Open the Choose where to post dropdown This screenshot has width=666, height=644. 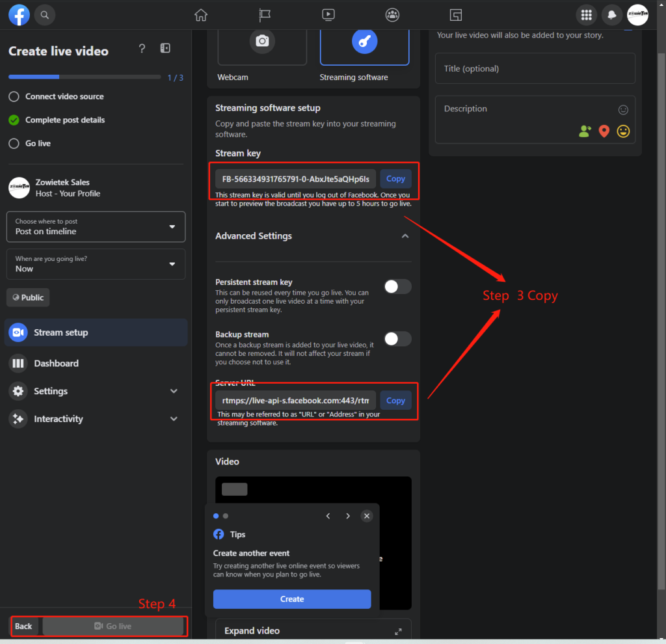coord(96,226)
